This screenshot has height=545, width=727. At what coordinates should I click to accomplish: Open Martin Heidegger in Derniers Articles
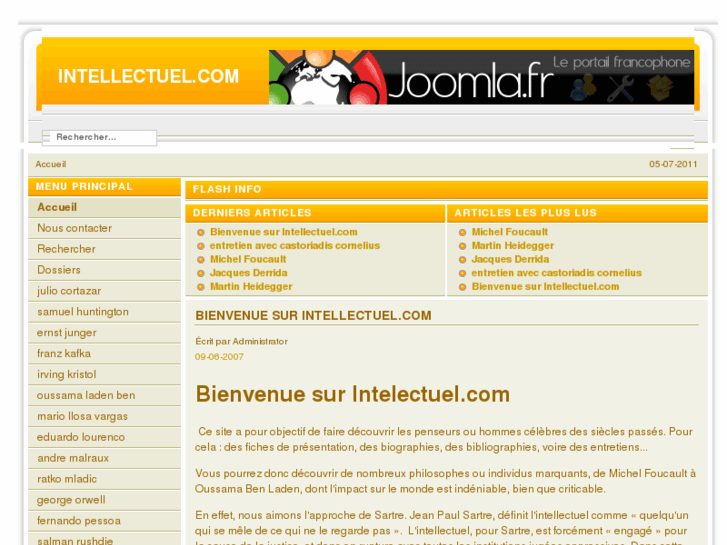click(x=251, y=287)
